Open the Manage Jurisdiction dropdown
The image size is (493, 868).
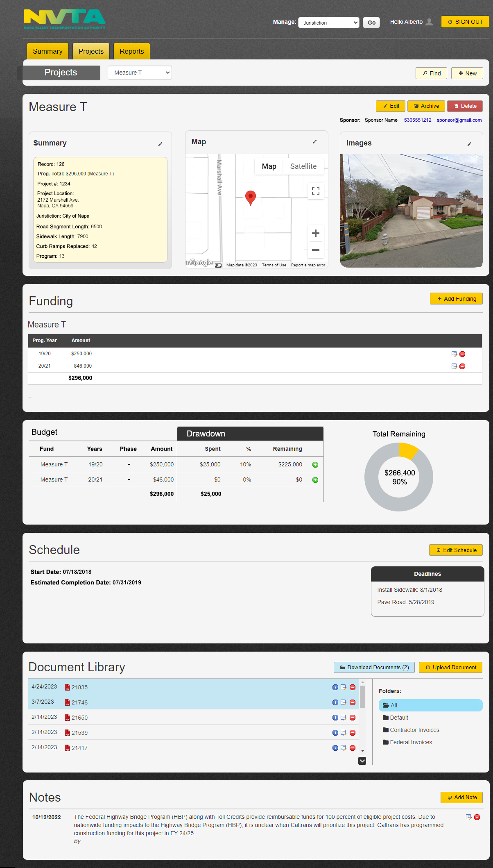(328, 23)
